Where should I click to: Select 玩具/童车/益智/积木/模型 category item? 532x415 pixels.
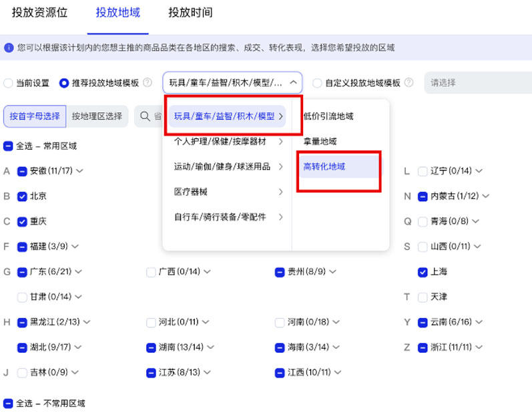[x=227, y=116]
